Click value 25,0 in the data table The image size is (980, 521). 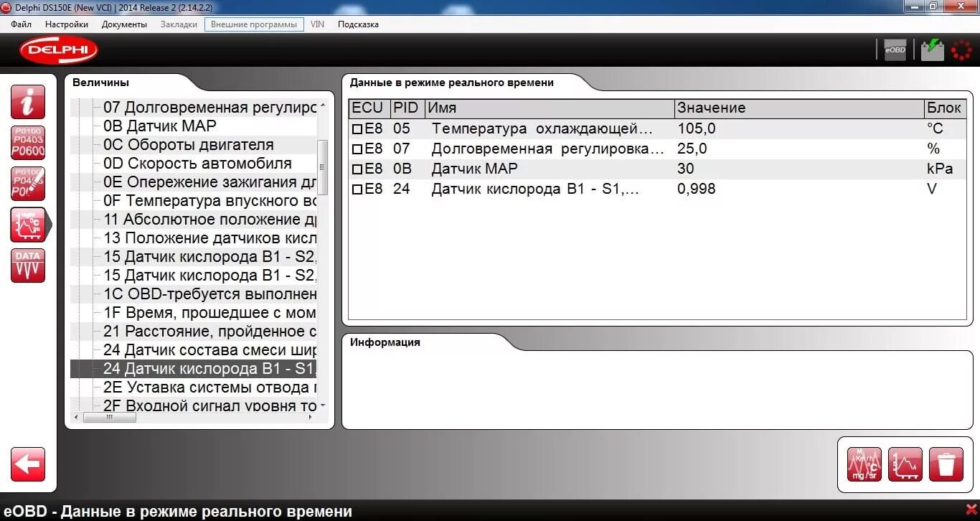click(692, 149)
